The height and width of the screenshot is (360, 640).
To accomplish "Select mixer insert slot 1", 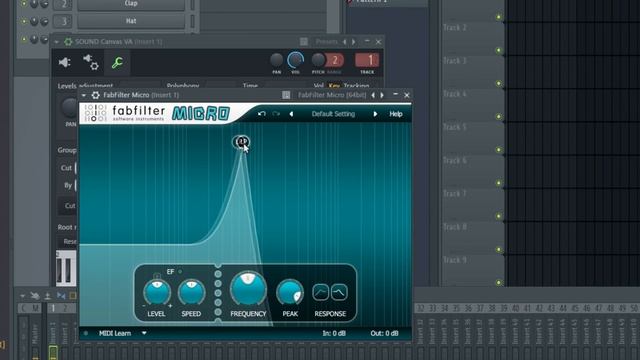I will coord(53,309).
